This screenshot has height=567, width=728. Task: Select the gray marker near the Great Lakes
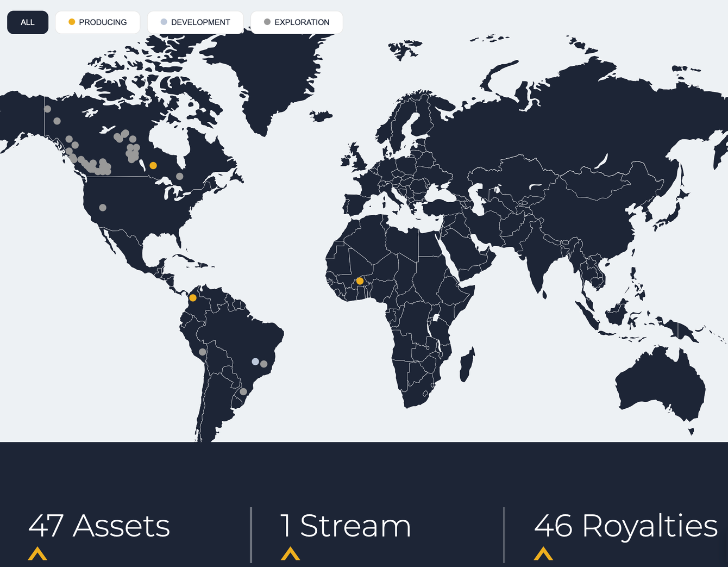coord(180,176)
